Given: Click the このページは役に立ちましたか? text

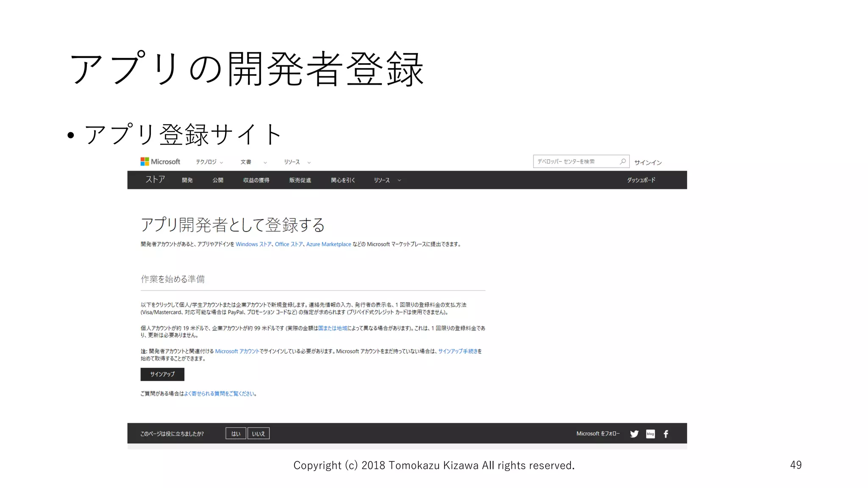Looking at the screenshot, I should click(172, 434).
